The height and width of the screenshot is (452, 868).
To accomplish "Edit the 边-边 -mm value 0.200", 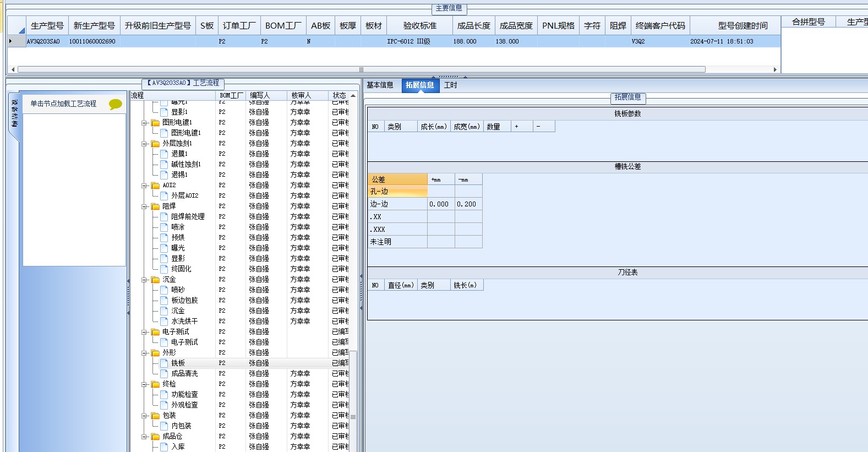I will tap(468, 204).
